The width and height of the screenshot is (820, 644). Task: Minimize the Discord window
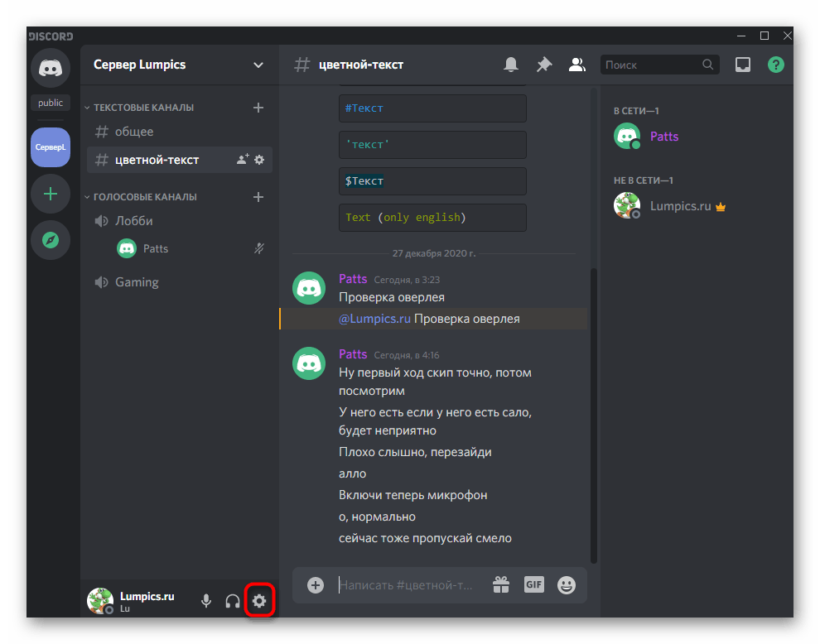(x=741, y=36)
